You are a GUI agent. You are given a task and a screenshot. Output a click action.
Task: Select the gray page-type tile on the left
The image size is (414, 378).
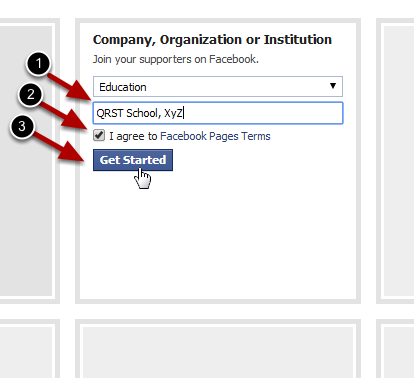[28, 161]
